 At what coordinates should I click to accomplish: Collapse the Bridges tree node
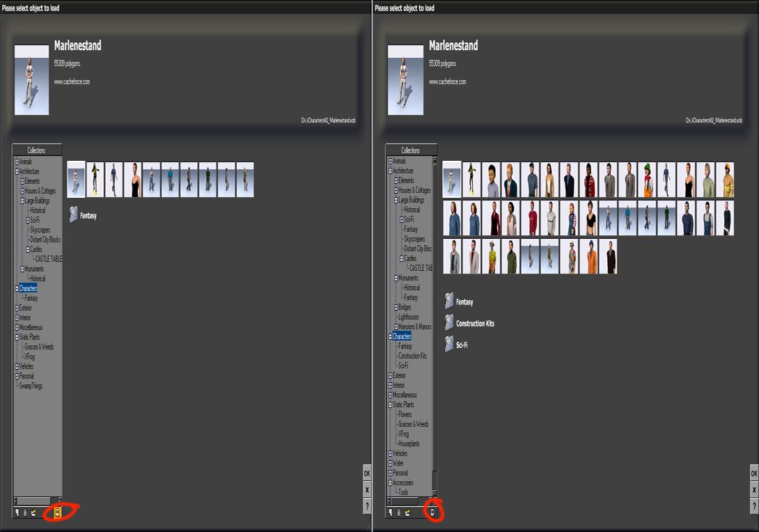pos(396,307)
